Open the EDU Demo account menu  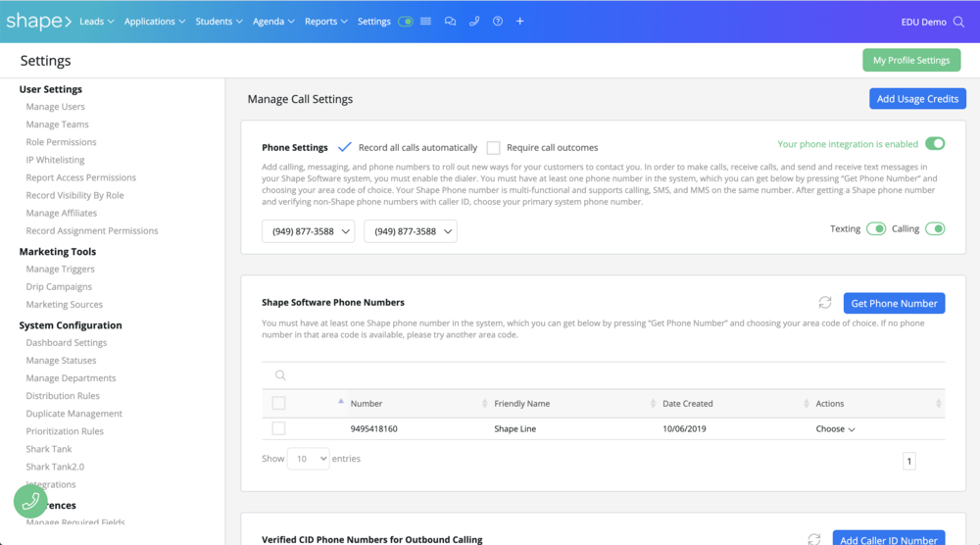pos(923,22)
